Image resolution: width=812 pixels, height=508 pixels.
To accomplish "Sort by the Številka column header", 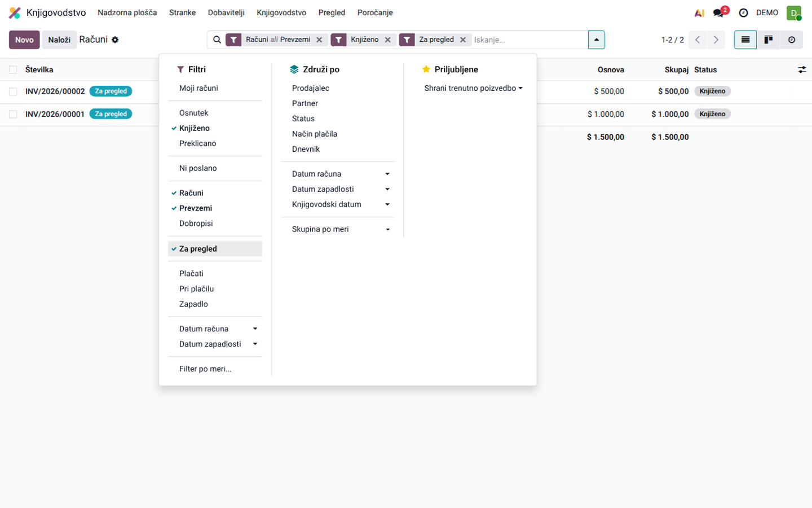I will tap(39, 69).
